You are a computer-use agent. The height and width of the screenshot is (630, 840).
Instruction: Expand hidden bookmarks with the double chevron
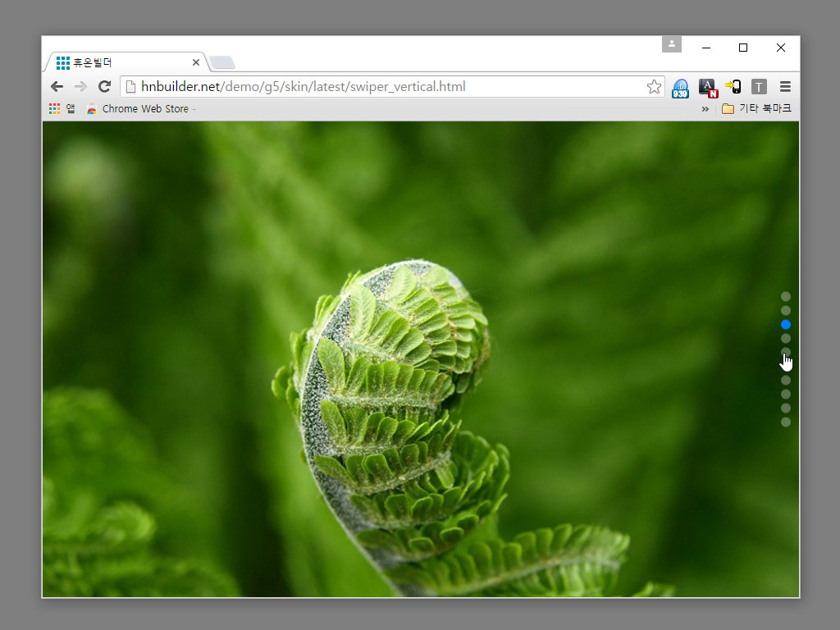click(x=705, y=109)
